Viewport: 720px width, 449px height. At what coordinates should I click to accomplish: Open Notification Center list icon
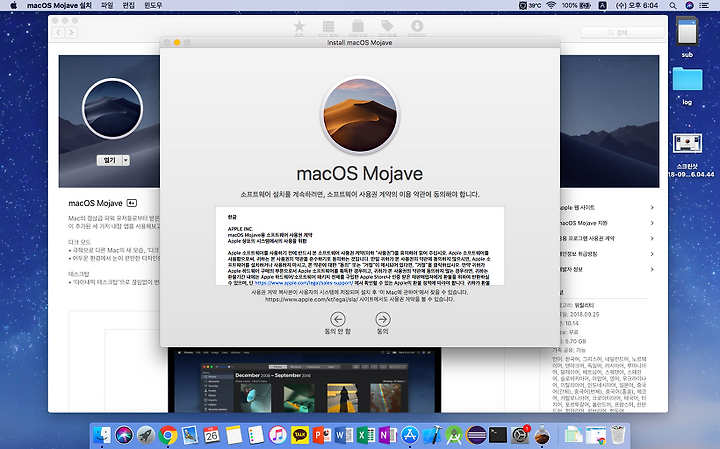click(x=703, y=6)
